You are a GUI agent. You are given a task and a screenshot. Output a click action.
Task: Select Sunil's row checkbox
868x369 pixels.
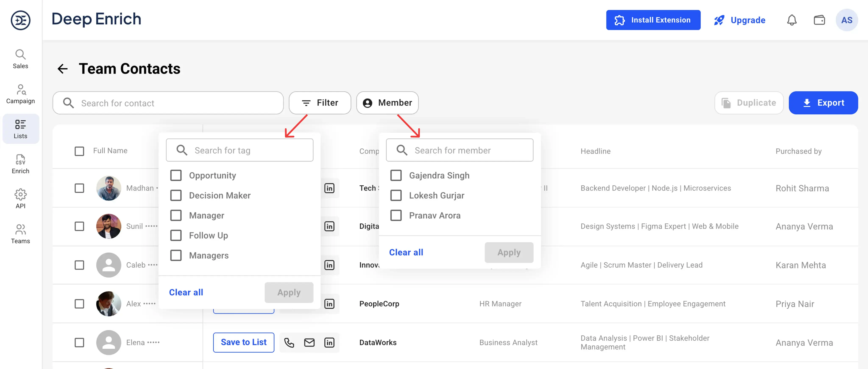point(79,226)
